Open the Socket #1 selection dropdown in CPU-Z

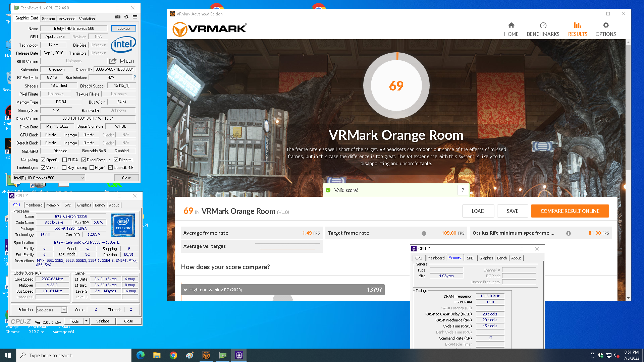52,310
